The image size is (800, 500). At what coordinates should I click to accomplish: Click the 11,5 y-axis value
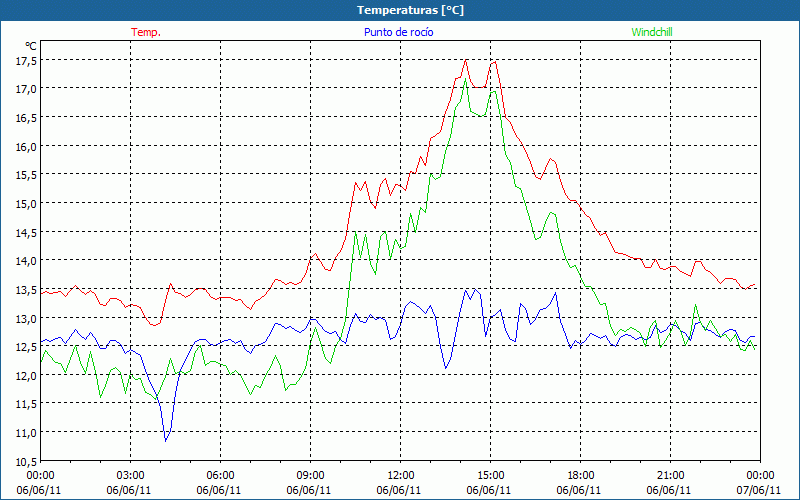click(26, 404)
